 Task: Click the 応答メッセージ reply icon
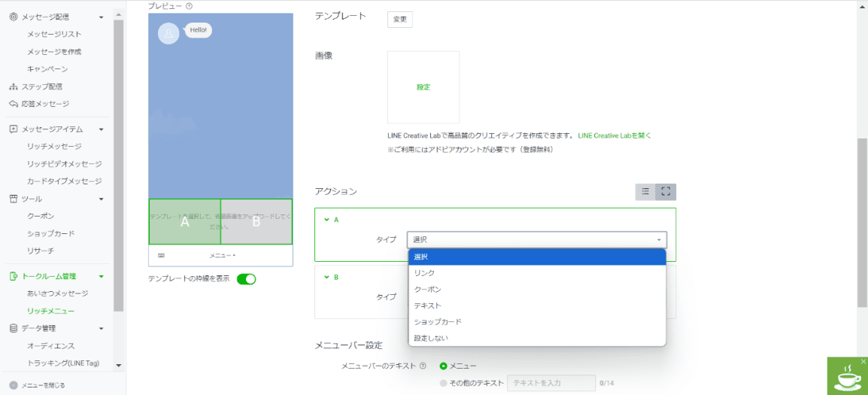pos(14,104)
